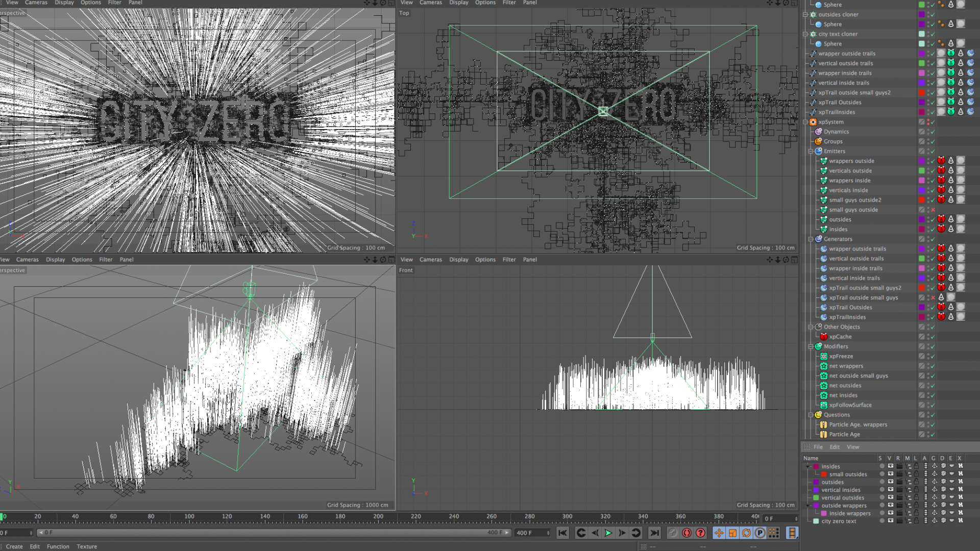
Task: Enable the disabled small guys outside emitter
Action: 933,210
